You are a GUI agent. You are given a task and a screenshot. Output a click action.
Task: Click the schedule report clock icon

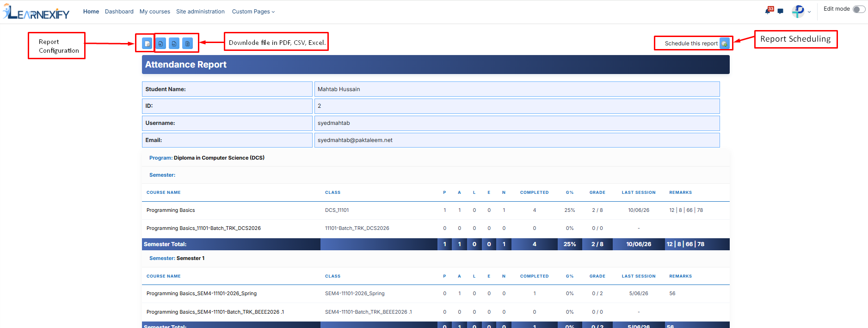click(x=725, y=43)
